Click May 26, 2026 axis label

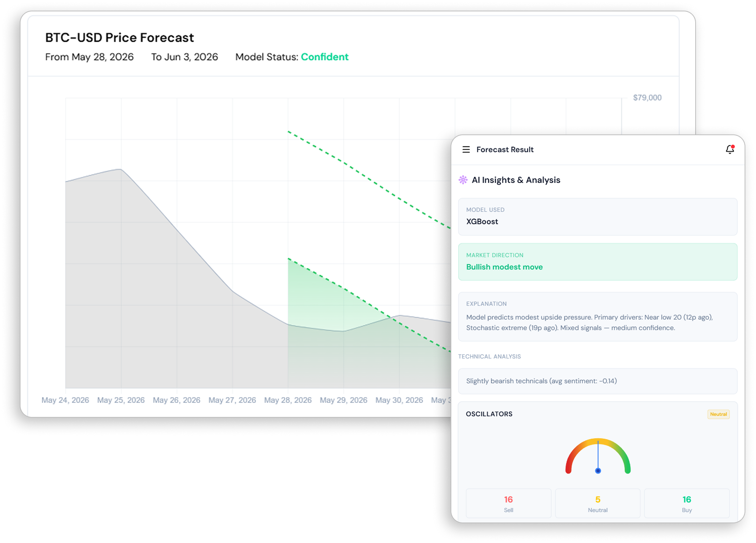click(176, 400)
